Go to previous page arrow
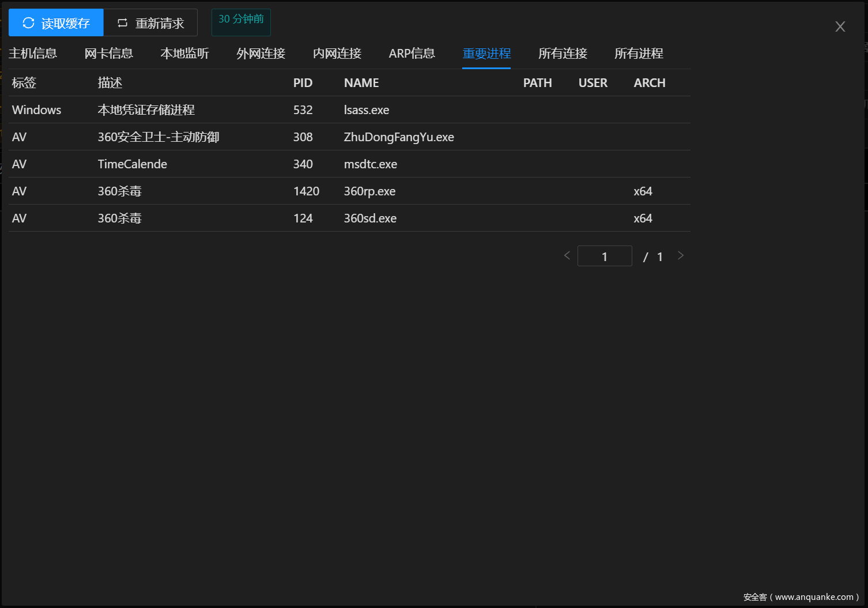This screenshot has width=868, height=608. point(567,255)
